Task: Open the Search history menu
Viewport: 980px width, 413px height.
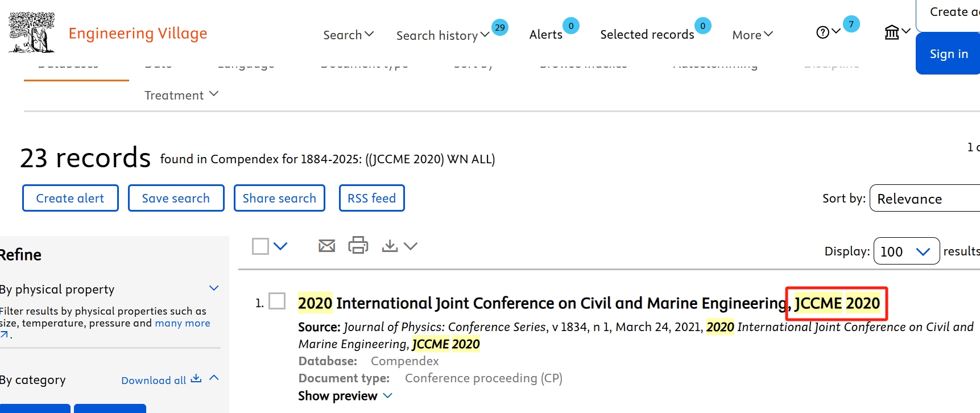Action: tap(442, 35)
